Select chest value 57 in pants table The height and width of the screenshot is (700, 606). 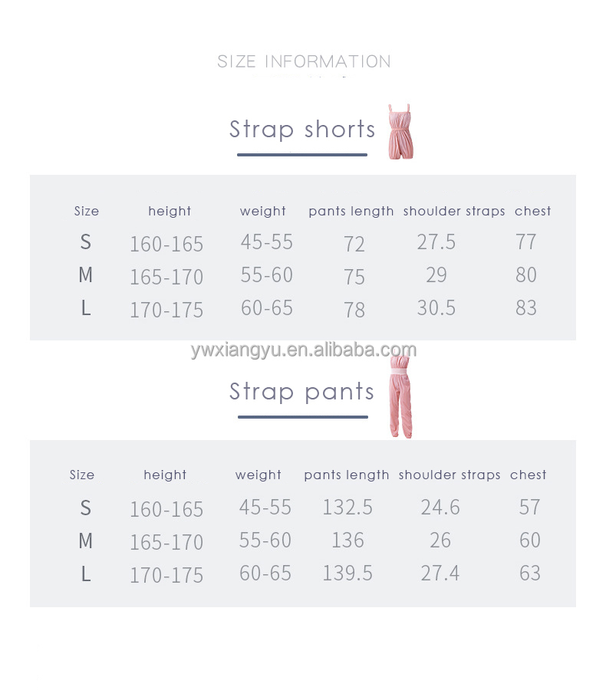click(530, 508)
